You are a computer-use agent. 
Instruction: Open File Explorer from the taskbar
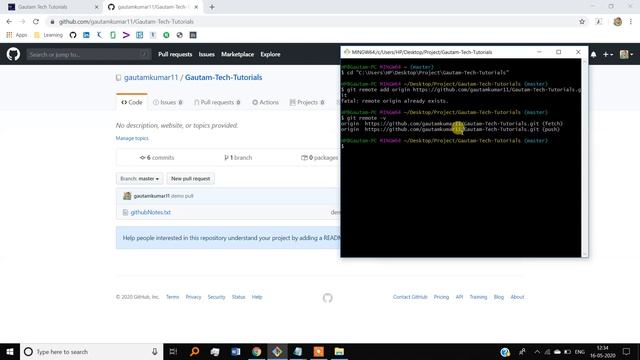pyautogui.click(x=339, y=351)
